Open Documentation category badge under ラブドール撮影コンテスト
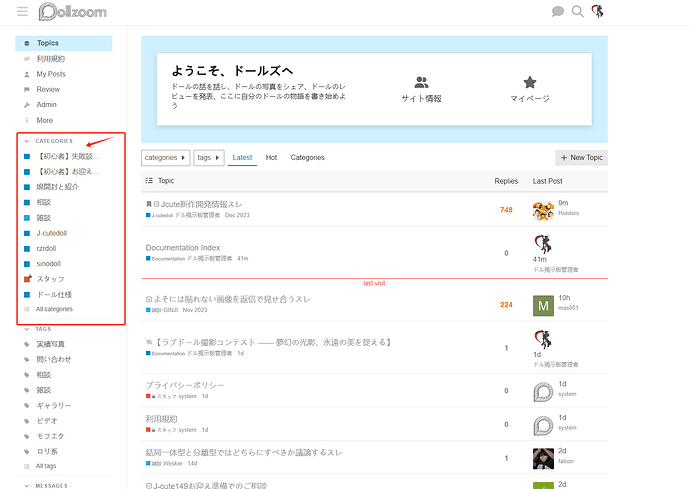Viewport: 690px width, 489px height. [165, 353]
